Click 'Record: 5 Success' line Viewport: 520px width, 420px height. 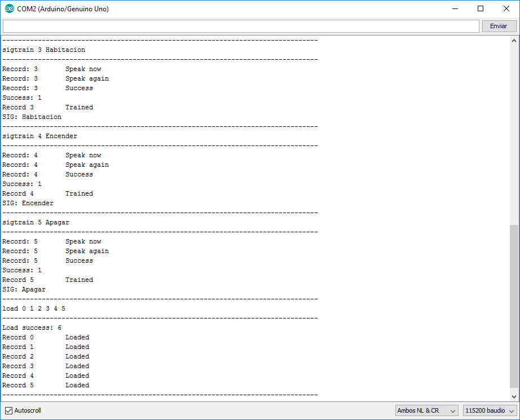coord(48,260)
